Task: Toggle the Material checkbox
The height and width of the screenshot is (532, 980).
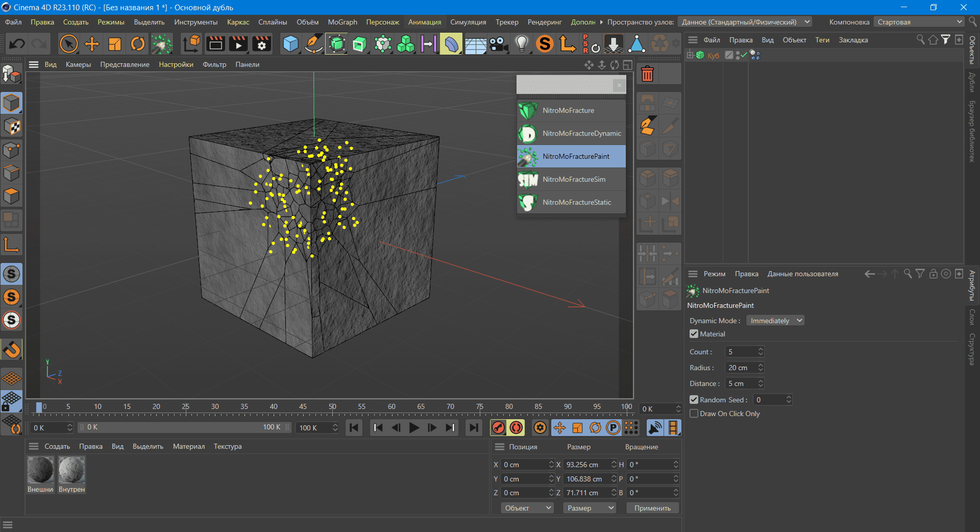Action: point(694,334)
